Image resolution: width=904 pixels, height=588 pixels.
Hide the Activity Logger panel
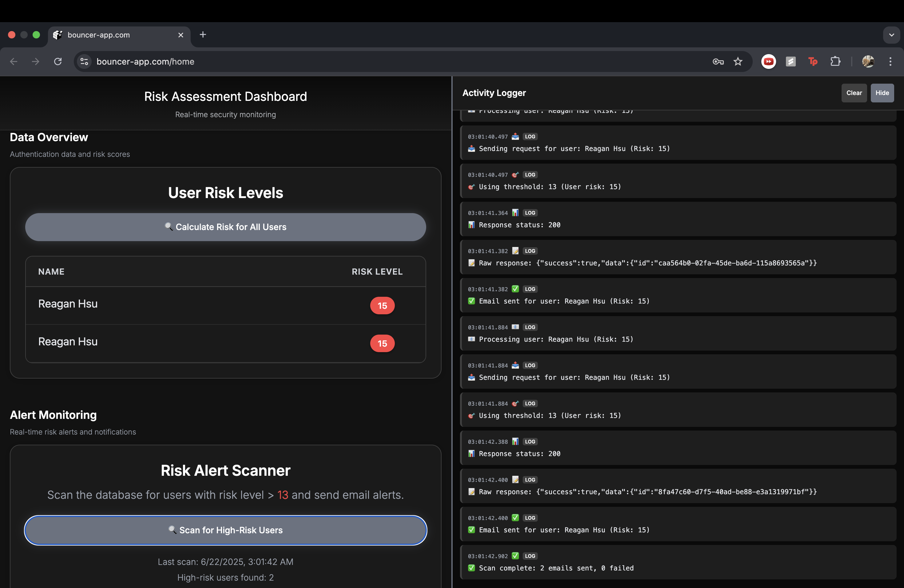coord(882,93)
